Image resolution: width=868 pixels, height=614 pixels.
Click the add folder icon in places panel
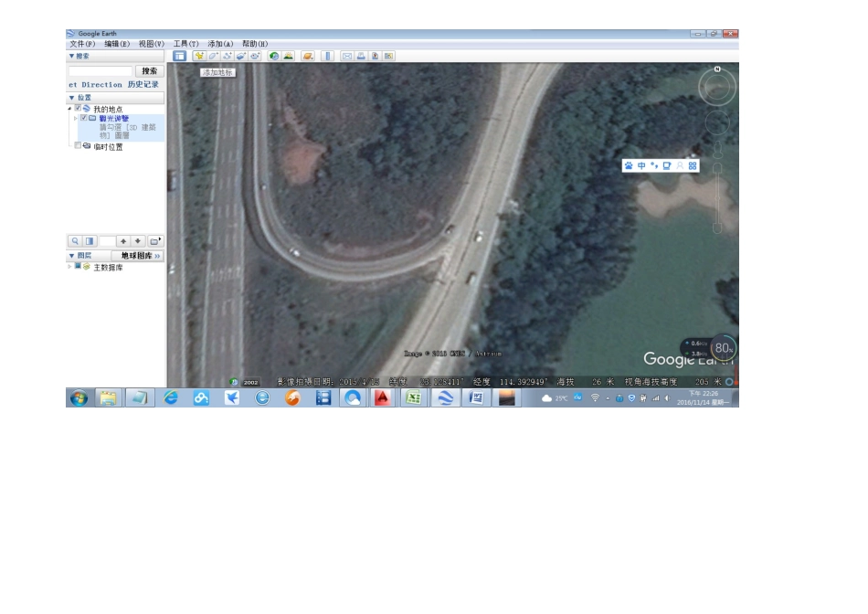click(x=155, y=241)
